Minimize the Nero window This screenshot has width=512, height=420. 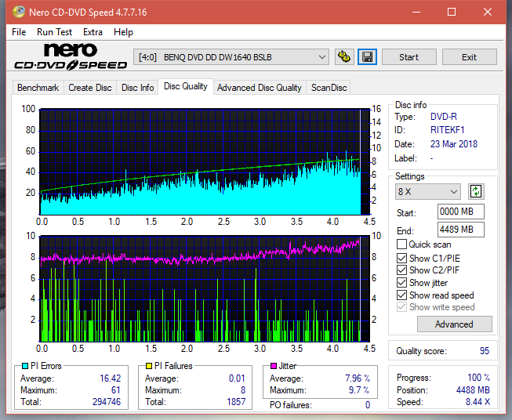click(416, 12)
